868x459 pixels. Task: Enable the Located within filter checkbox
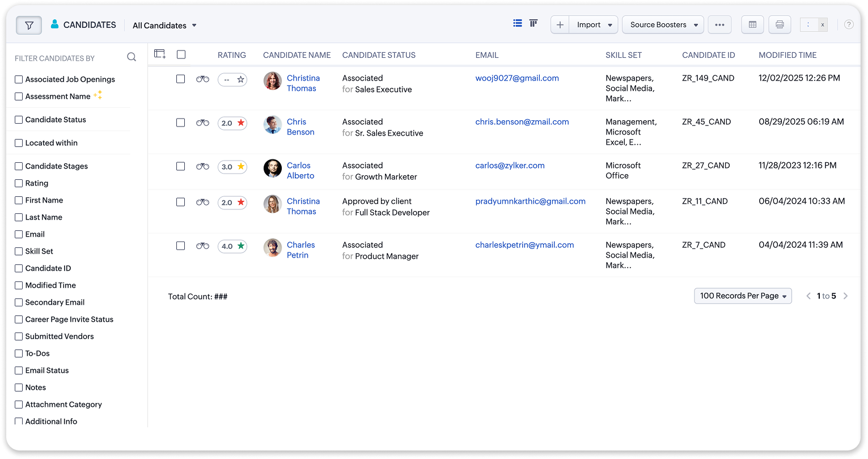coord(19,143)
